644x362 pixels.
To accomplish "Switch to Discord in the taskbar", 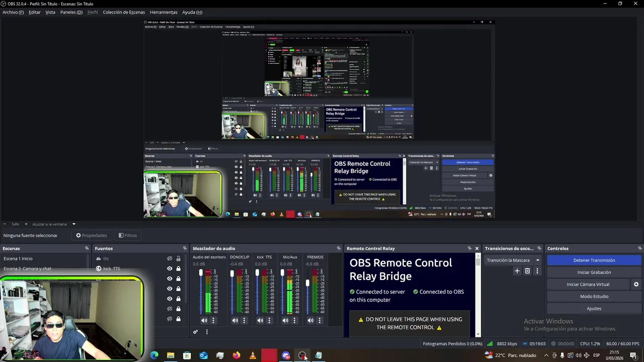I will [x=286, y=355].
